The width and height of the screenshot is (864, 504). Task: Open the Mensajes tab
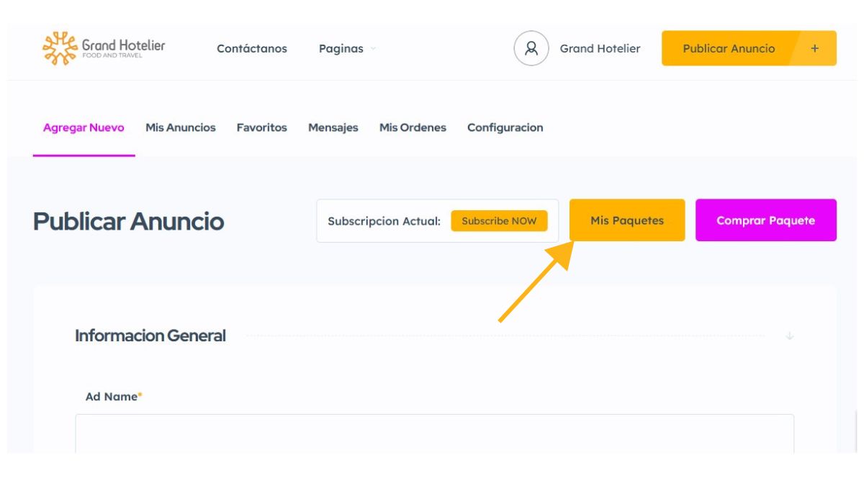click(333, 127)
